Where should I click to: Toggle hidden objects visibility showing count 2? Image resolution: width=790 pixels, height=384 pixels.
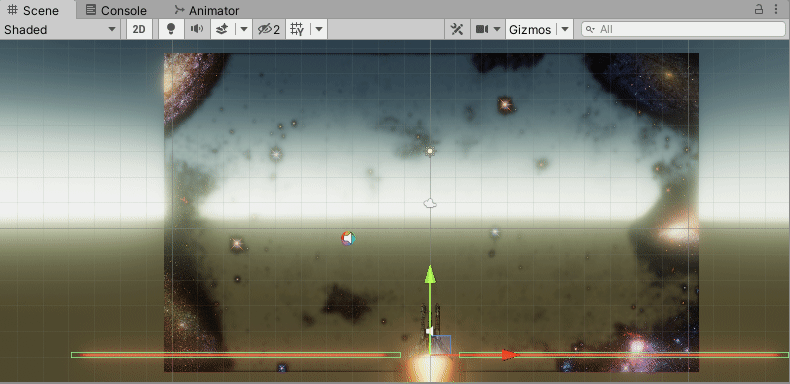(269, 30)
